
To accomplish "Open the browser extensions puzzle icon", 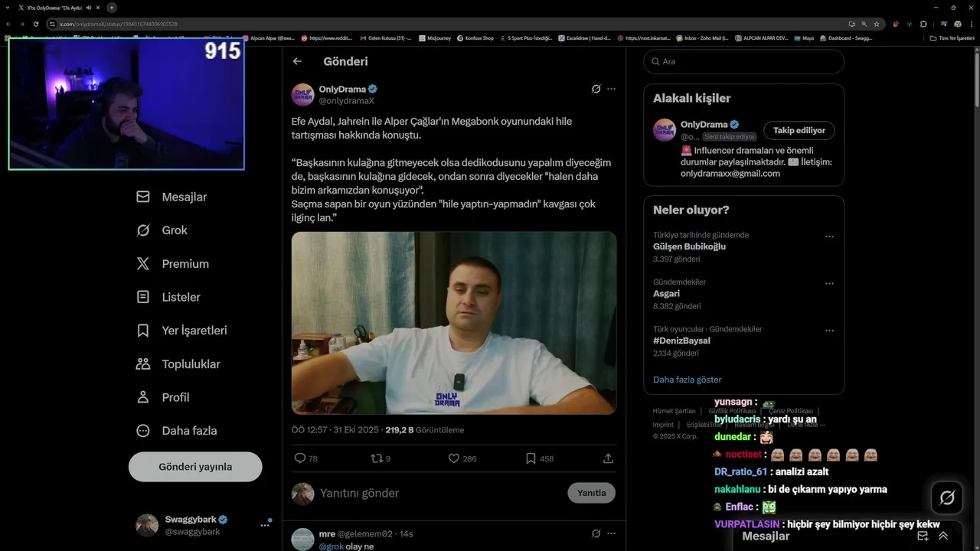I will pos(923,24).
